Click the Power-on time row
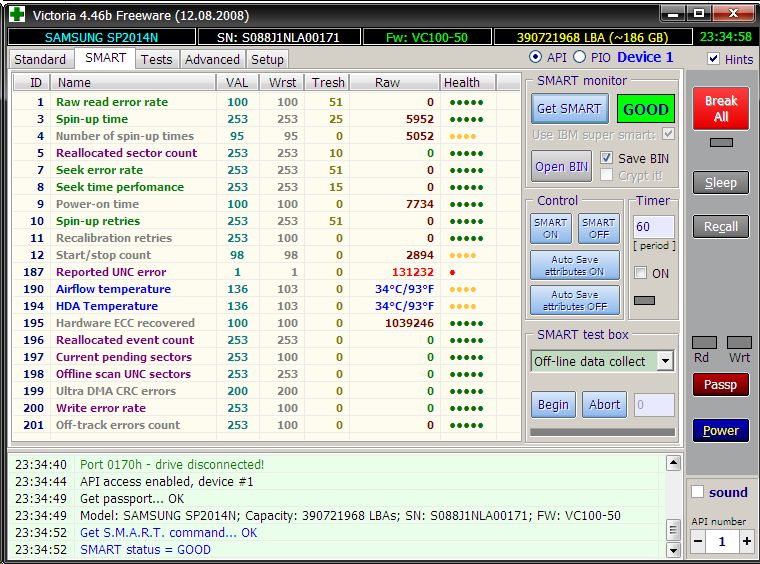 266,204
